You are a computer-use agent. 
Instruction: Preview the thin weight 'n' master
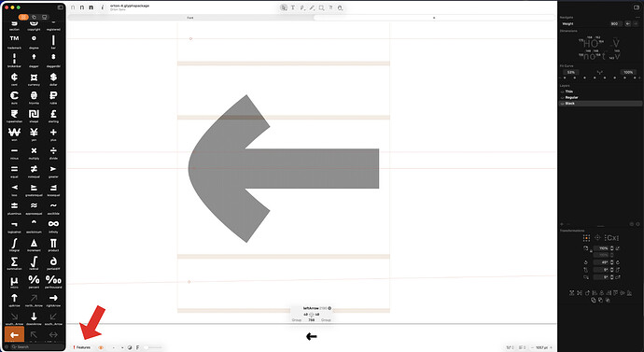(73, 7)
